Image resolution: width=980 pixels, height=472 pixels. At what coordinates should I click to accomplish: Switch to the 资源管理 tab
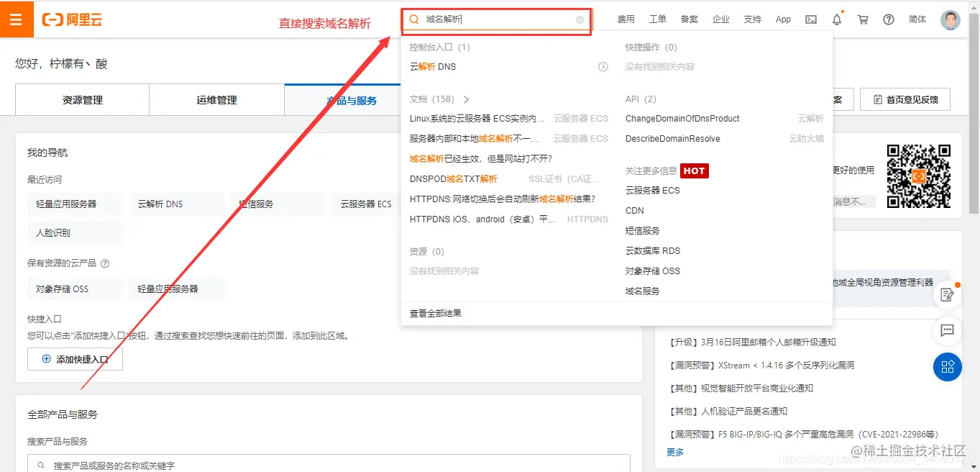tap(81, 99)
